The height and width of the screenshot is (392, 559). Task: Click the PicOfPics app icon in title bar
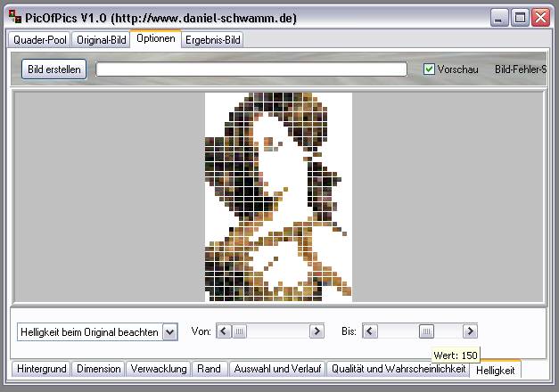click(x=15, y=17)
